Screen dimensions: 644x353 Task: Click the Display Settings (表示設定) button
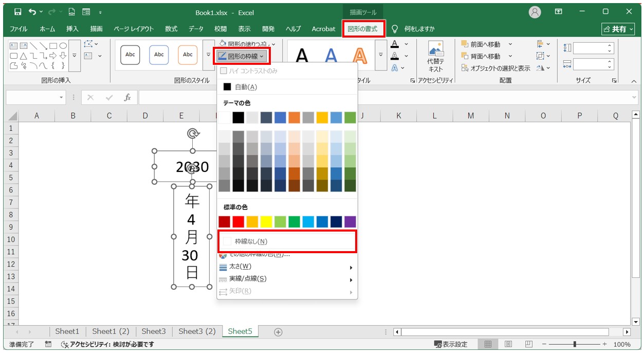coord(451,344)
